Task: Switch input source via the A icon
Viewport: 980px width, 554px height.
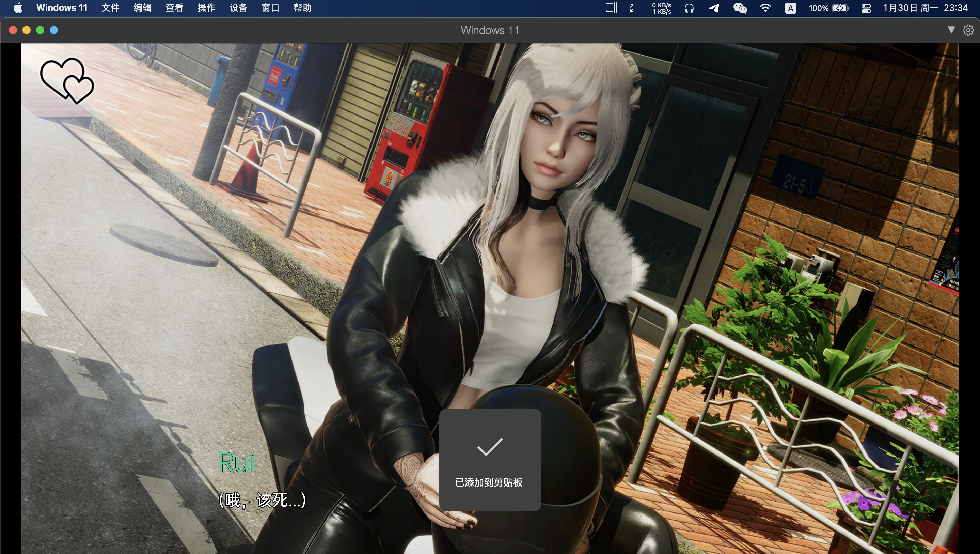Action: tap(790, 8)
